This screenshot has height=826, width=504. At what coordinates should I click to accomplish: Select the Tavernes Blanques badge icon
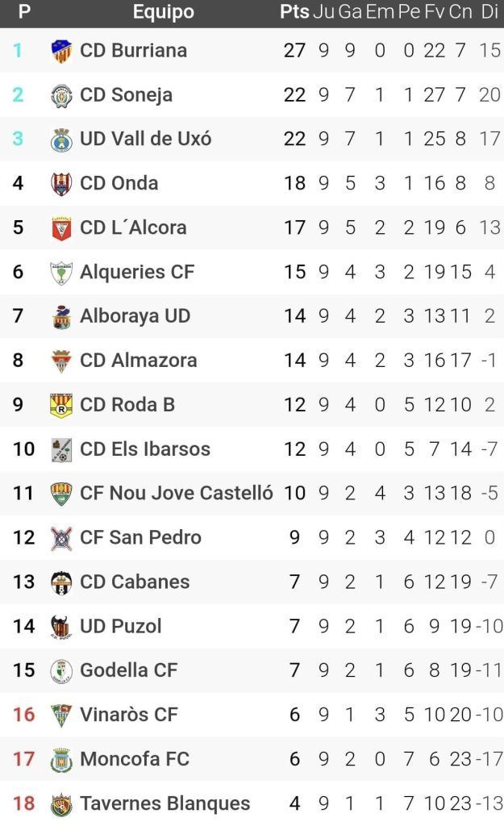click(61, 803)
